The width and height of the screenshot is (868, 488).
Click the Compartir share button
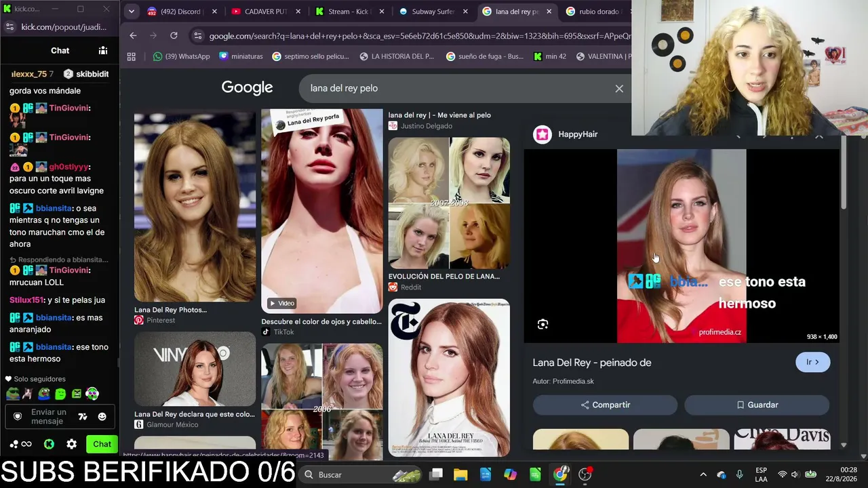(605, 405)
